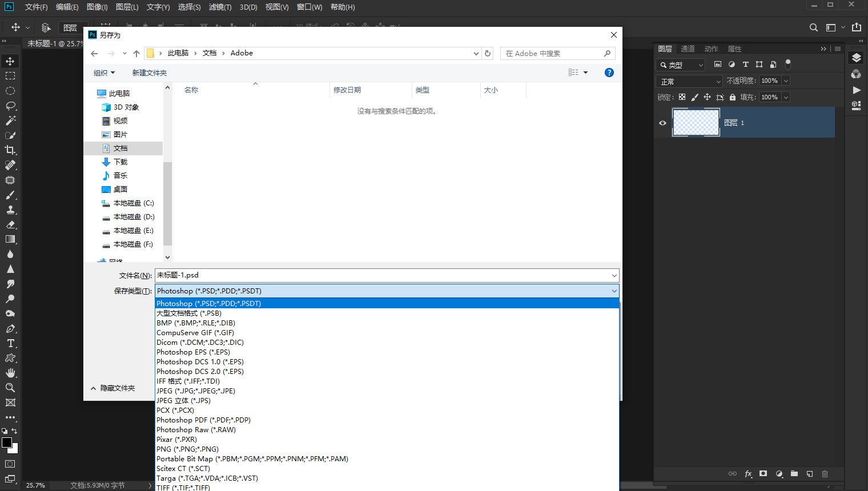Open the 滤镜(T) menu
The width and height of the screenshot is (868, 491).
click(220, 7)
